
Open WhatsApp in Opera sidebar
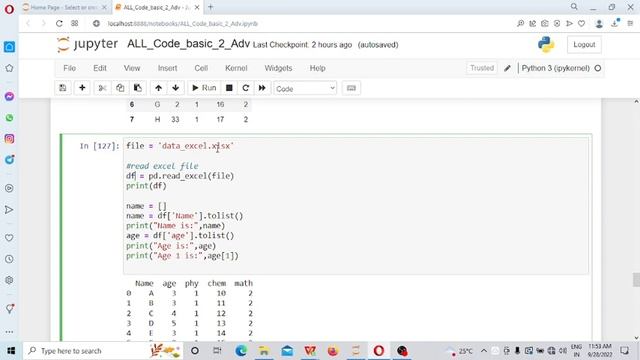(x=9, y=118)
